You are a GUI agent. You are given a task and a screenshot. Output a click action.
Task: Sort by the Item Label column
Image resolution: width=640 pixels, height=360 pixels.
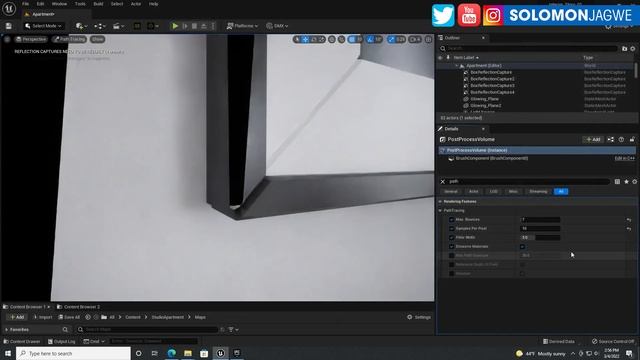[466, 58]
